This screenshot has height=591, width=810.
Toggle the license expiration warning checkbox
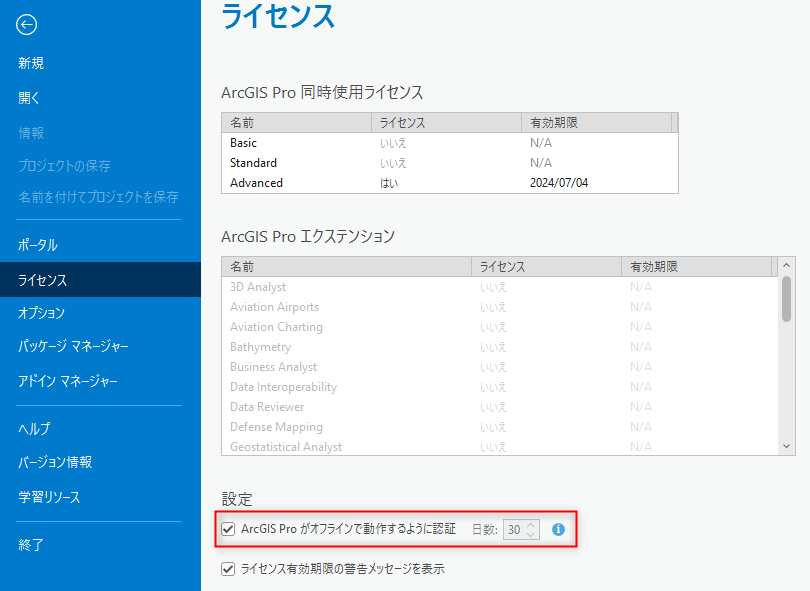[228, 569]
